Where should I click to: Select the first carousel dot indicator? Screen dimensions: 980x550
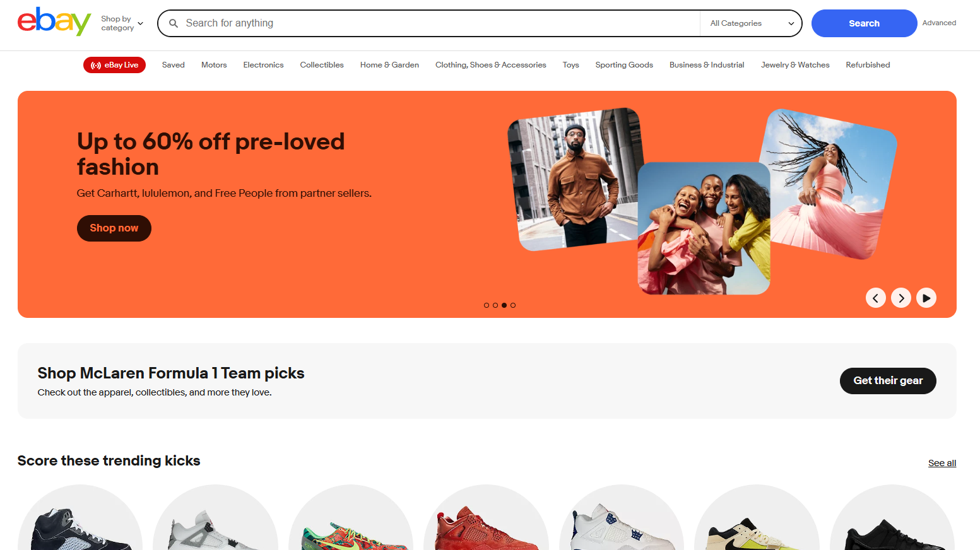tap(487, 305)
